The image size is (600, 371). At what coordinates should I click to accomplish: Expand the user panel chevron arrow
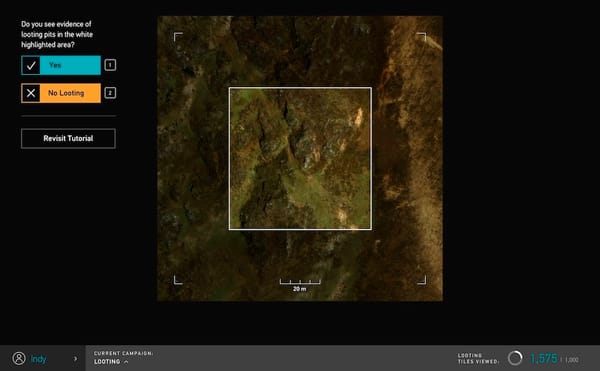(x=75, y=359)
